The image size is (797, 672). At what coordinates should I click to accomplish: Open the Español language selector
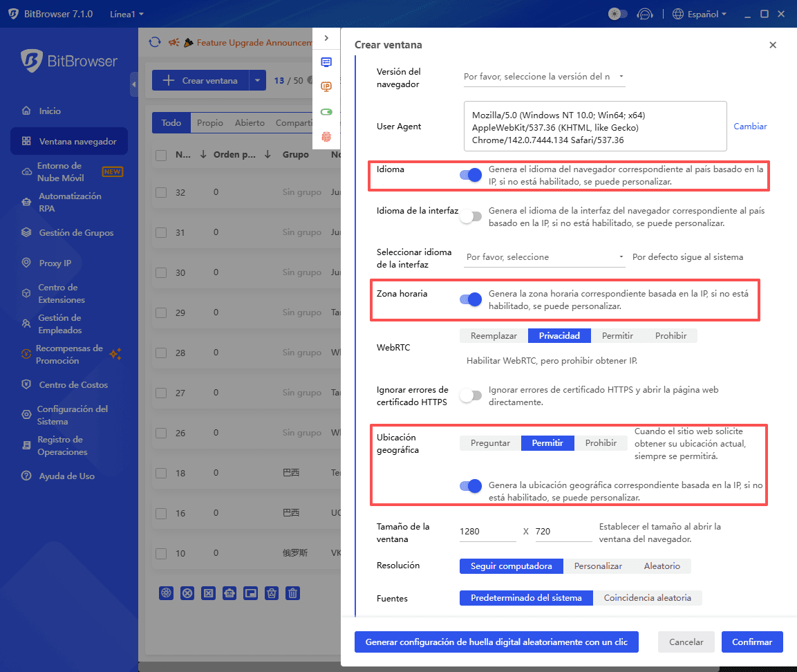[x=699, y=14]
